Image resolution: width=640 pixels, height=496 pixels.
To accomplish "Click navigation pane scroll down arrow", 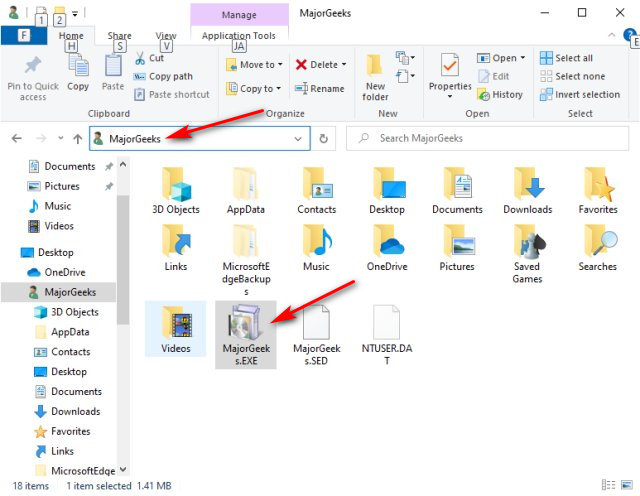I will coord(123,469).
